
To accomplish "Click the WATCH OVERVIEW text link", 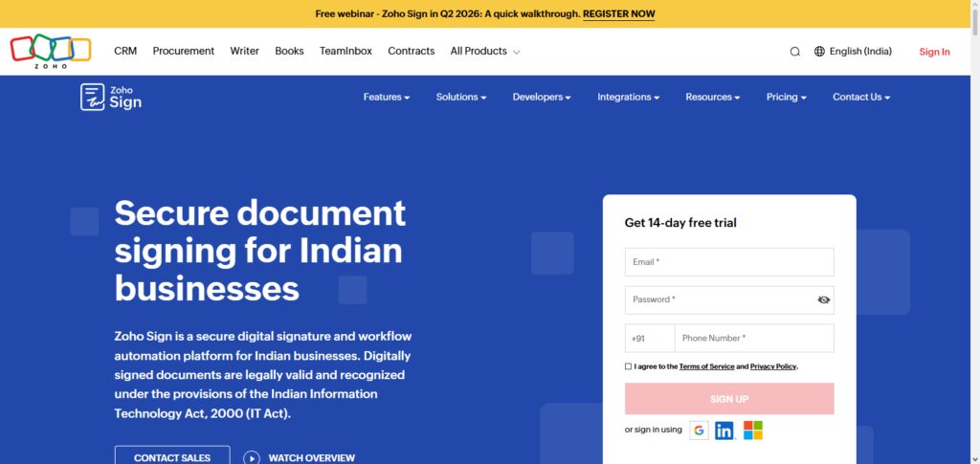I will coord(312,458).
